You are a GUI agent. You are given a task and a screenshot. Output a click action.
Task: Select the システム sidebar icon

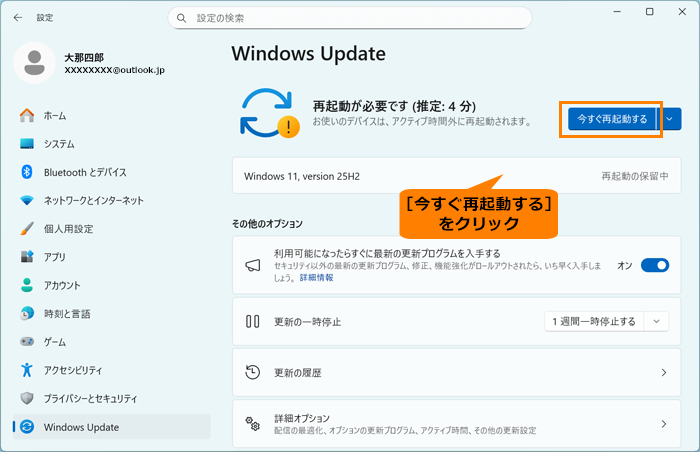pyautogui.click(x=27, y=143)
